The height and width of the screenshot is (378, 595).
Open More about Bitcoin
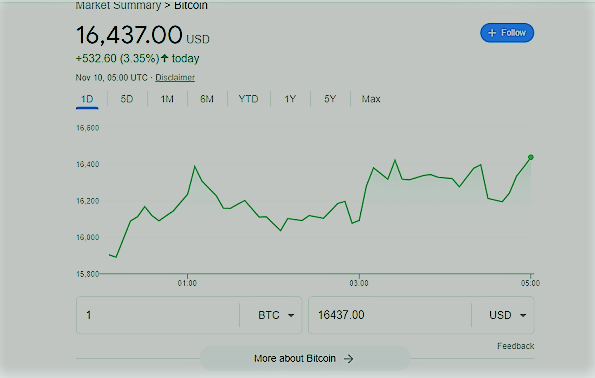tap(305, 358)
